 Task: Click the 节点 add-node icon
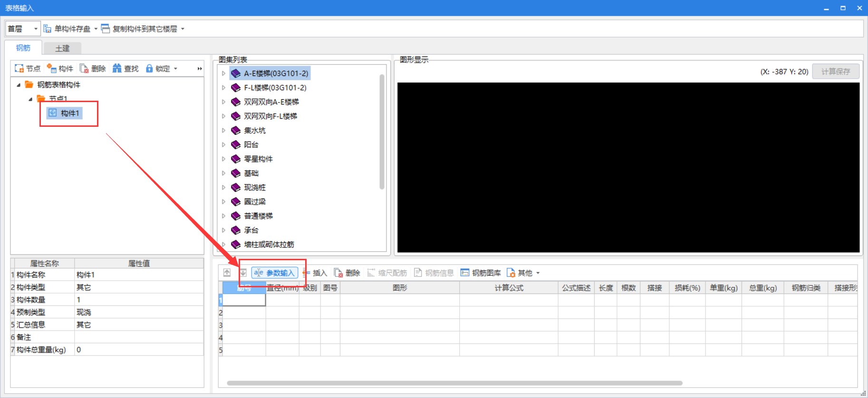(19, 68)
